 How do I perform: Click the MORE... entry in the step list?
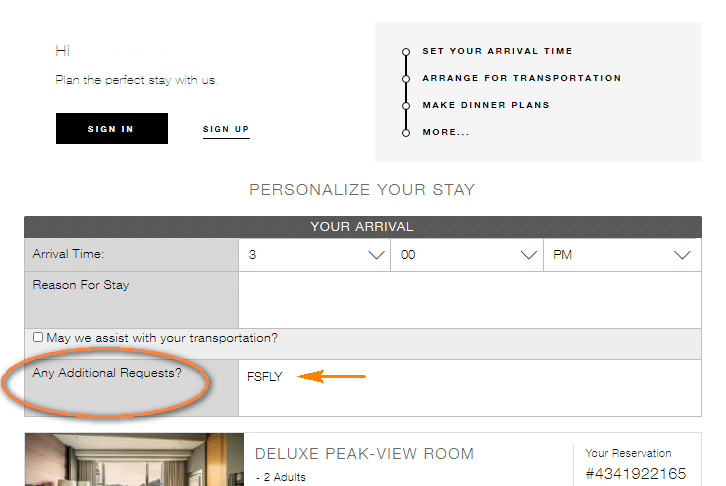coord(446,132)
